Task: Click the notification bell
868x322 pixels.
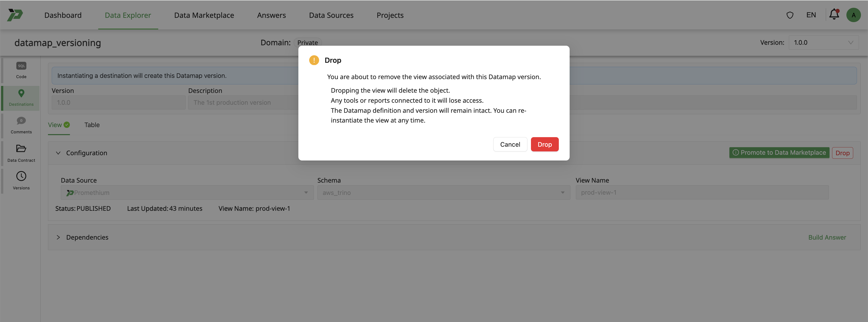Action: 834,15
